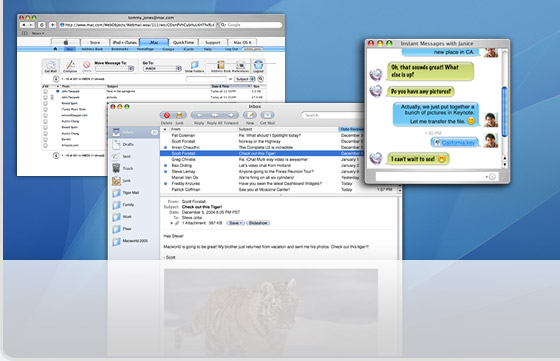The height and width of the screenshot is (361, 560).
Task: Click iCards link in .Mac bar
Action: click(x=189, y=49)
